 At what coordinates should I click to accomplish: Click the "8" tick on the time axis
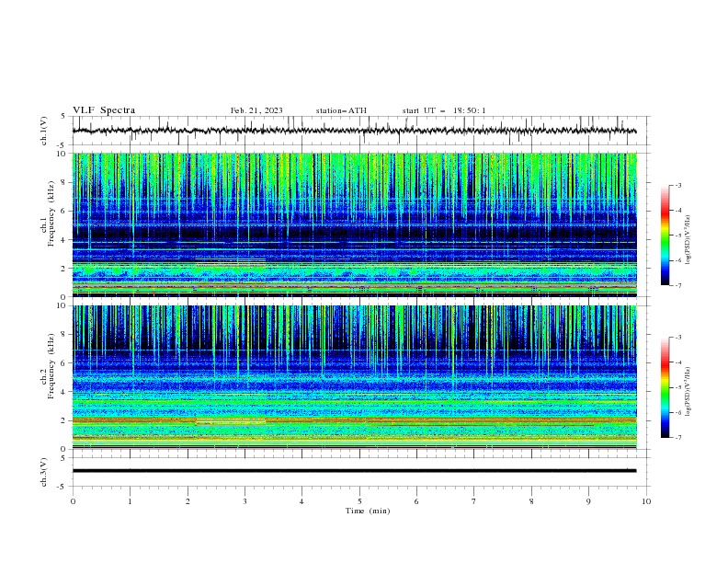(531, 501)
